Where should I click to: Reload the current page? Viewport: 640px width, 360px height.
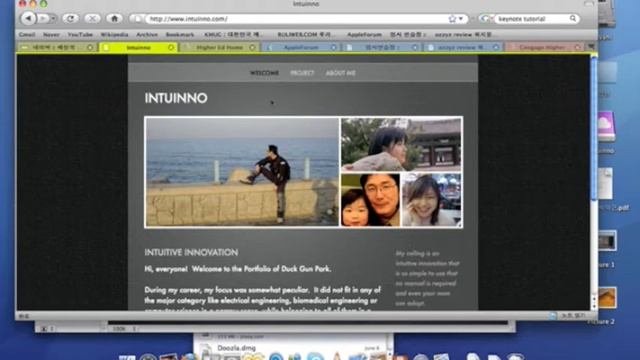[71, 18]
